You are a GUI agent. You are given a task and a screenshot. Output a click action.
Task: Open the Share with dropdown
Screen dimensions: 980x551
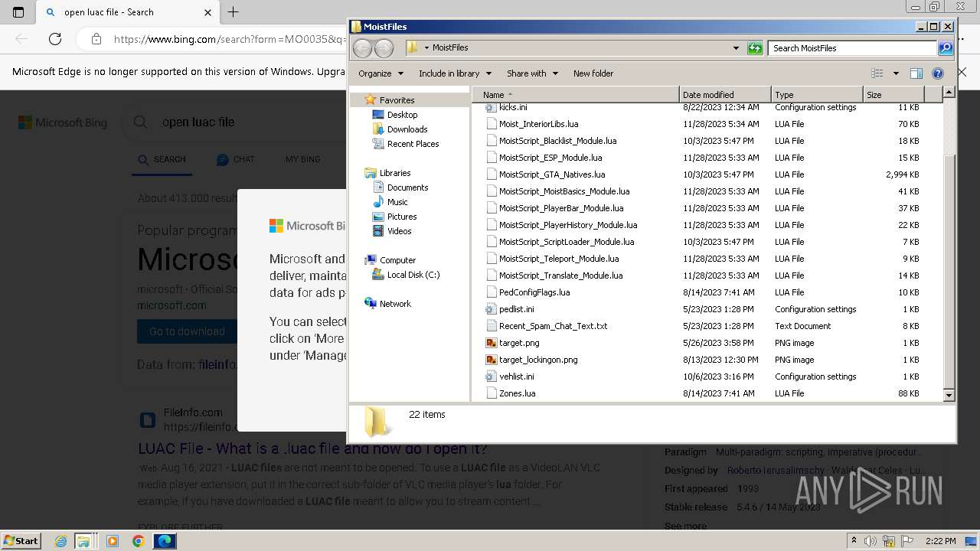(x=532, y=73)
